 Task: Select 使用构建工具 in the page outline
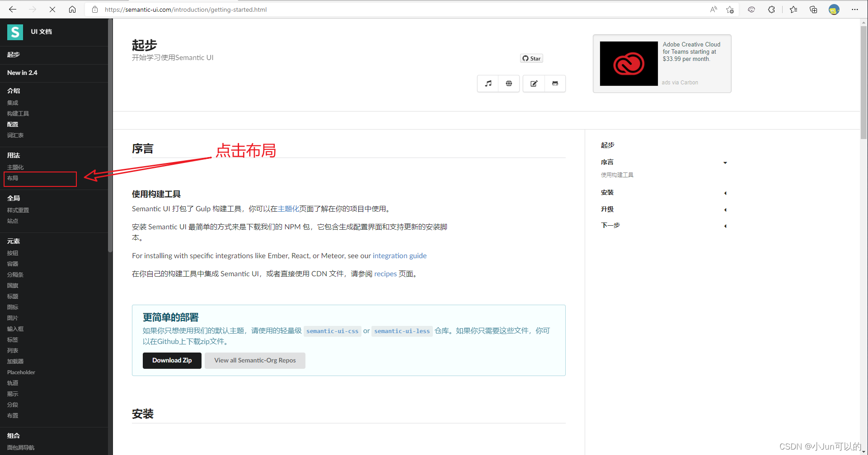click(617, 175)
